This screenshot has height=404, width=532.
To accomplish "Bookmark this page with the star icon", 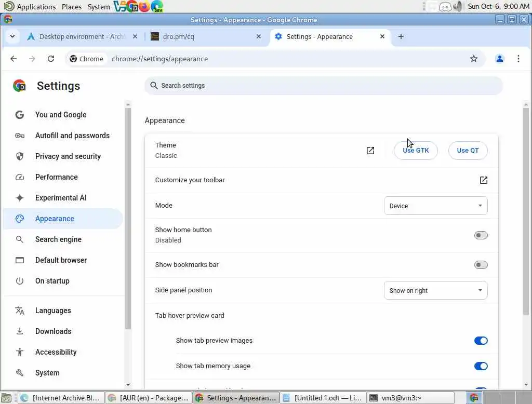I will point(474,59).
